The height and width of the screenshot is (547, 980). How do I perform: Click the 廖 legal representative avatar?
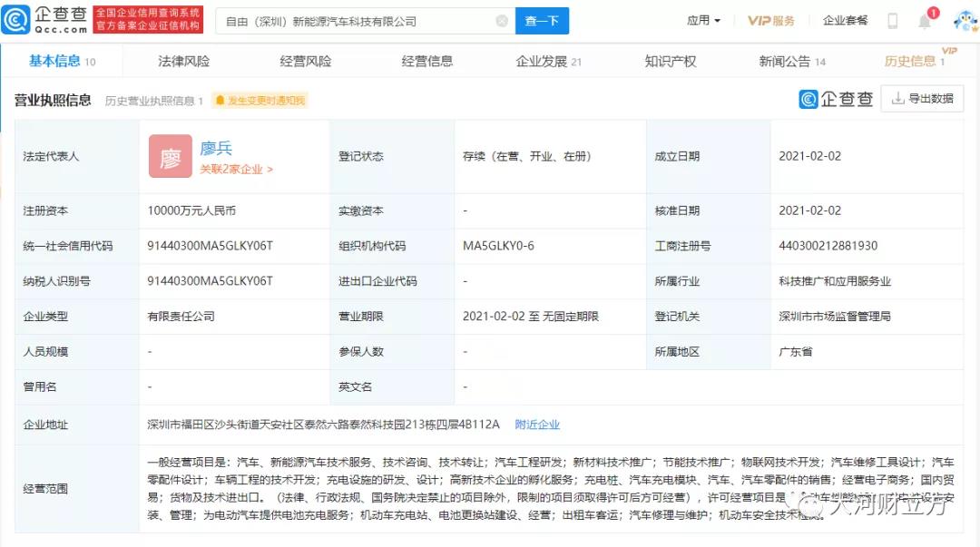click(x=171, y=157)
